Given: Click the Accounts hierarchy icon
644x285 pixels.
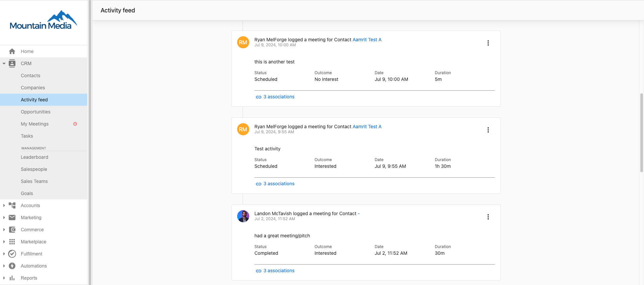Looking at the screenshot, I should [12, 205].
